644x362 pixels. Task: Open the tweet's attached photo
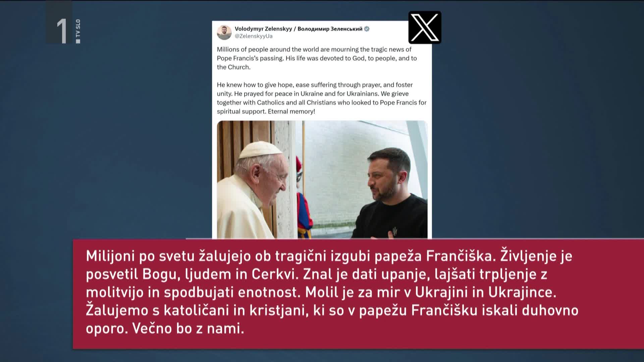point(322,180)
